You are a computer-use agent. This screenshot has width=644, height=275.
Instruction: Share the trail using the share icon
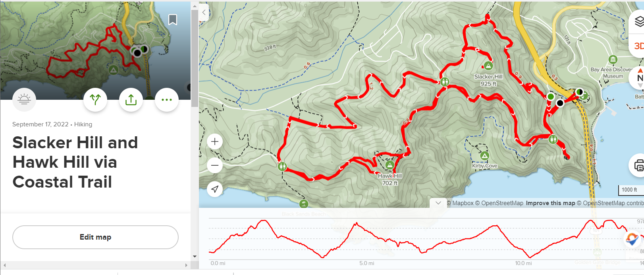coord(131,99)
